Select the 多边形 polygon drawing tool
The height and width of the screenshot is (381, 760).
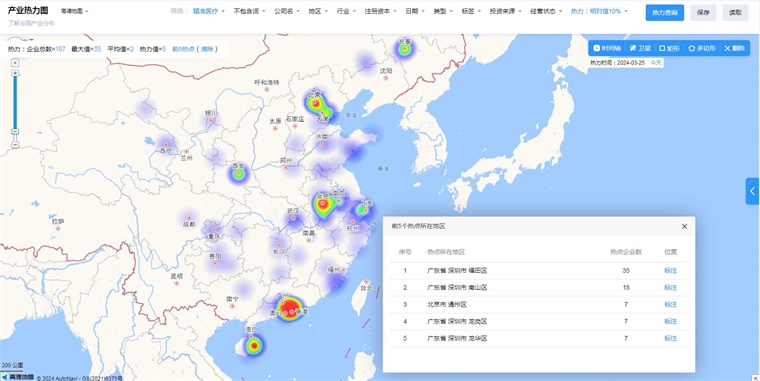(x=702, y=48)
